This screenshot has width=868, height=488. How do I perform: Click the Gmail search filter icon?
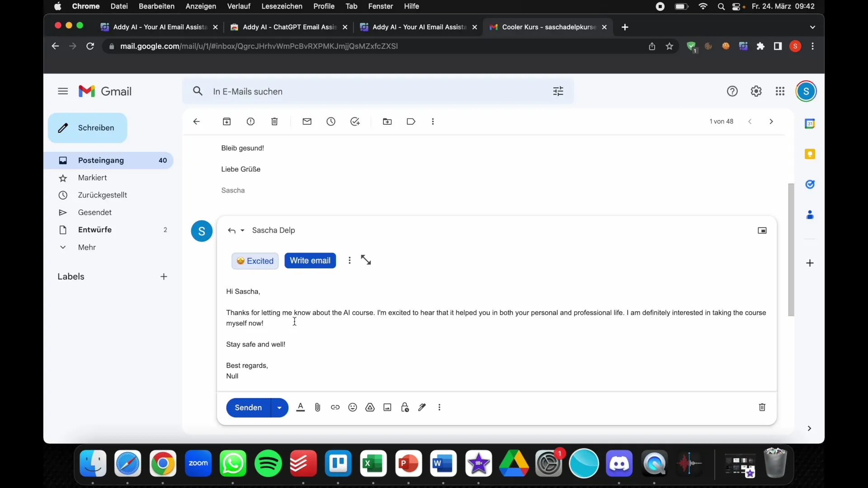(558, 90)
